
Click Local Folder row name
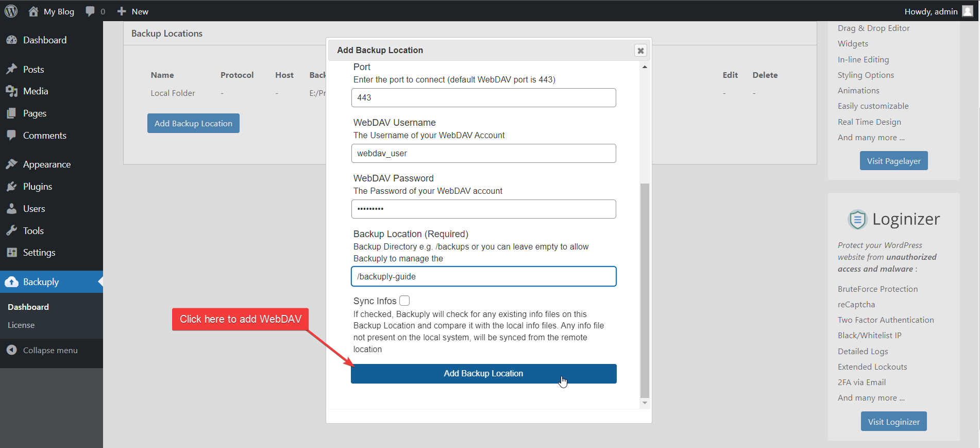click(x=173, y=93)
